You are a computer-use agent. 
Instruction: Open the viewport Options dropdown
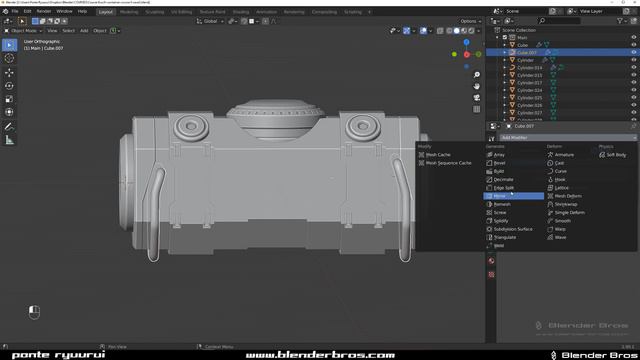pos(470,21)
